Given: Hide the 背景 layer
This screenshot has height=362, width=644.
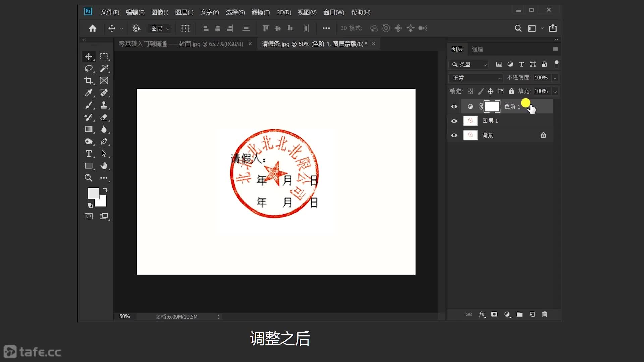Looking at the screenshot, I should (454, 135).
